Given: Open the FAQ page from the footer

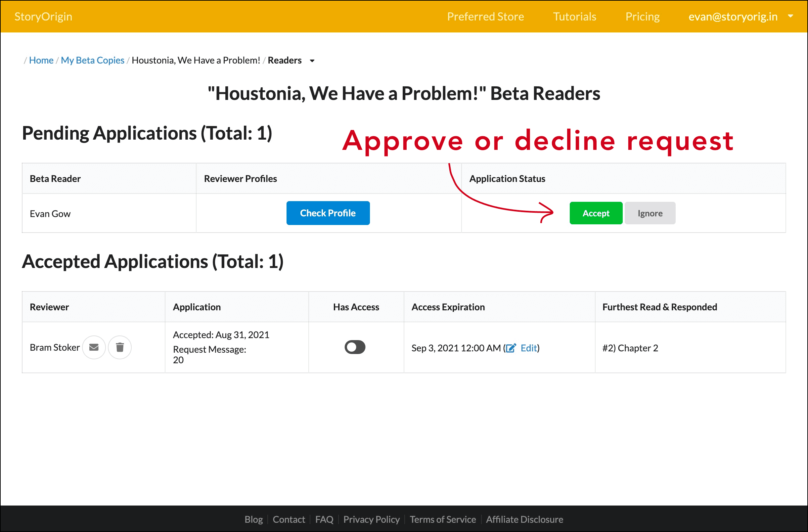Looking at the screenshot, I should tap(324, 519).
